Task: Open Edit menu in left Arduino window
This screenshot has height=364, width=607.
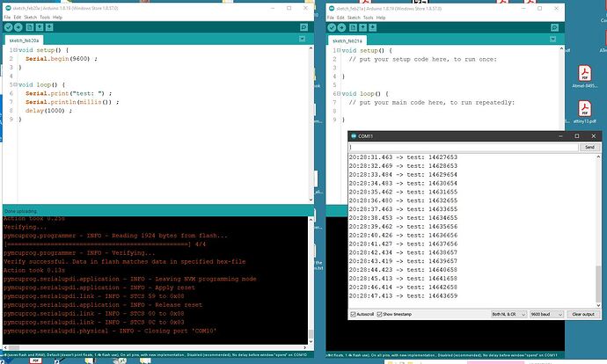Action: pyautogui.click(x=18, y=18)
